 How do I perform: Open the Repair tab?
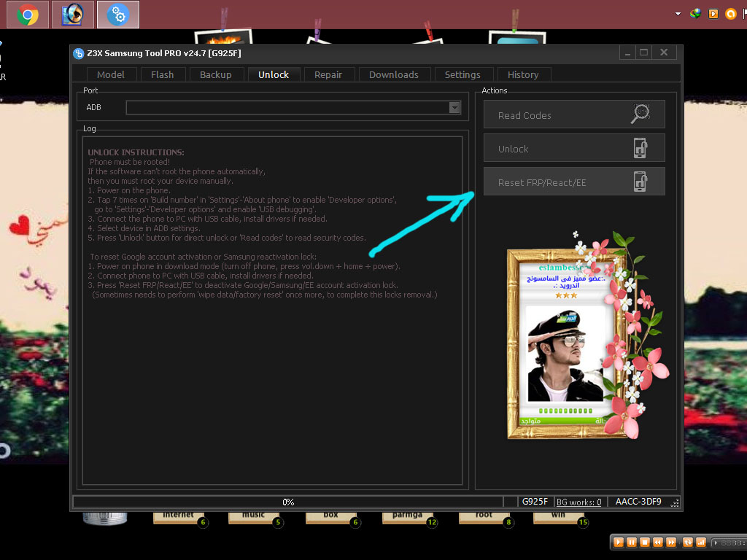point(328,75)
